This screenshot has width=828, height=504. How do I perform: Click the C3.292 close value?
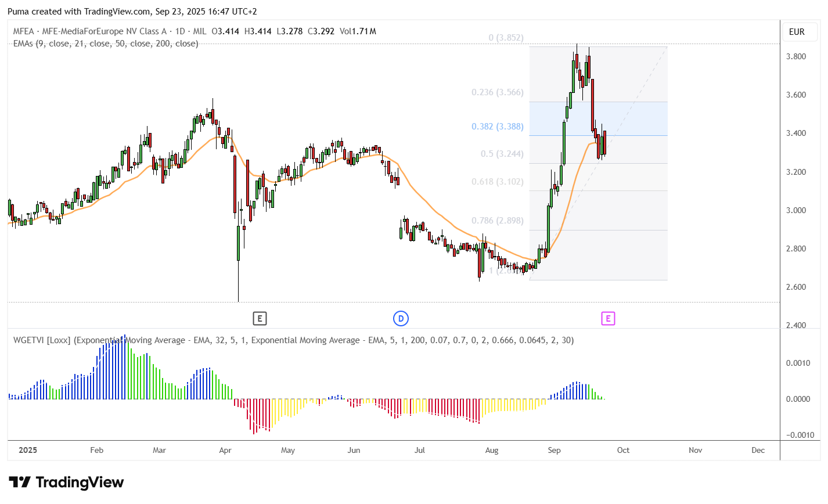(x=321, y=31)
